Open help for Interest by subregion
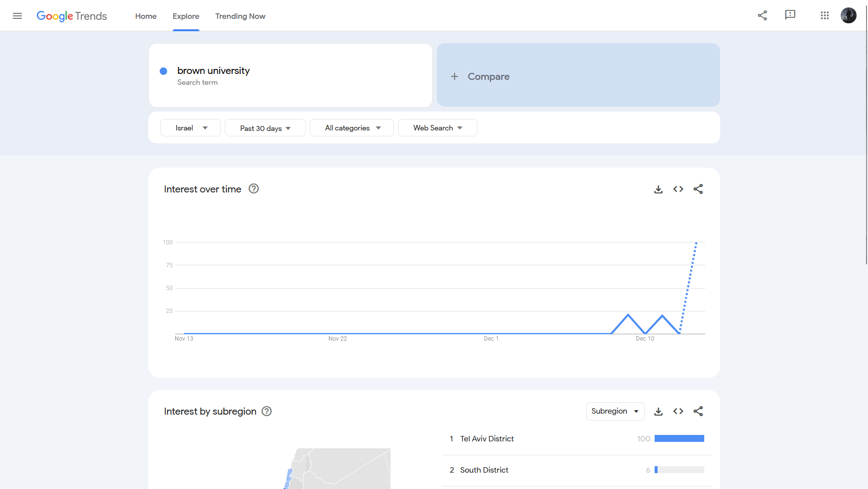This screenshot has height=489, width=868. (x=267, y=411)
